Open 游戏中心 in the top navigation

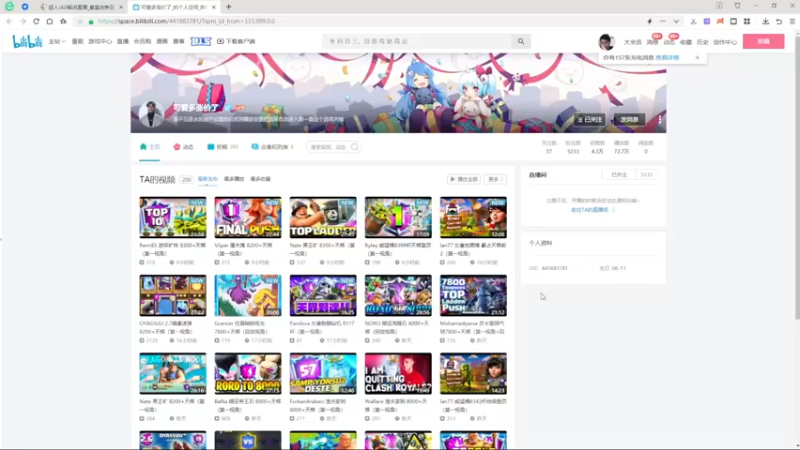[100, 42]
